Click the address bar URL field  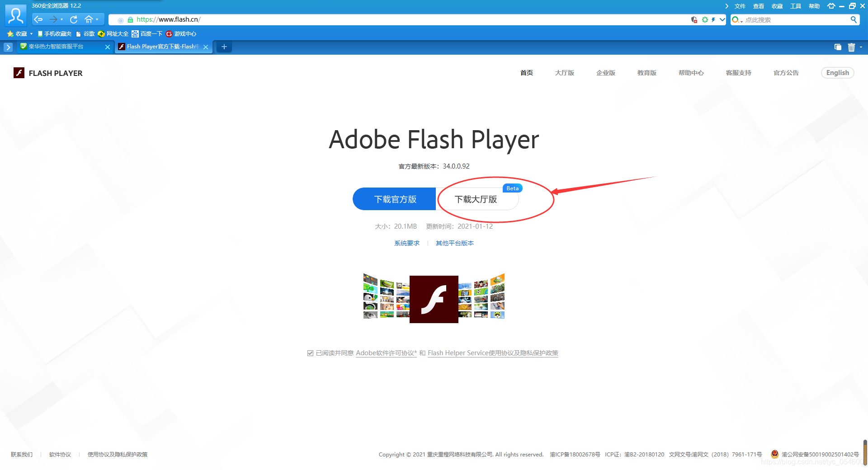point(398,19)
